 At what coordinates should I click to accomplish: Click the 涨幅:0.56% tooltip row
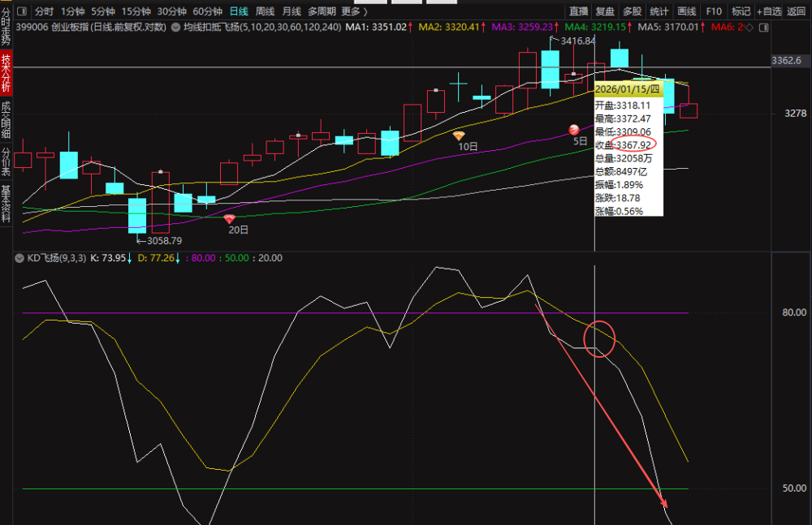(619, 211)
